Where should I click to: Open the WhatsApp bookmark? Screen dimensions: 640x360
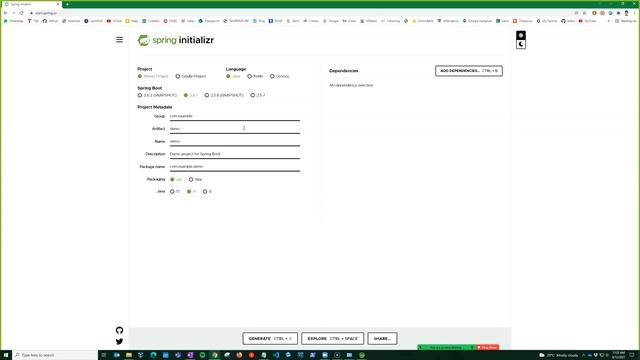click(13, 21)
